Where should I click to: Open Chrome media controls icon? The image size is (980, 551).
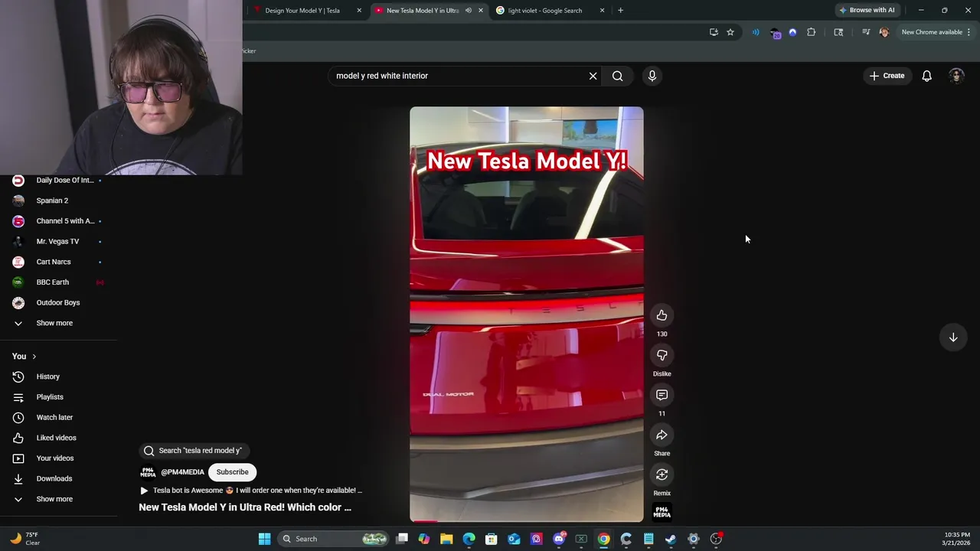point(866,32)
